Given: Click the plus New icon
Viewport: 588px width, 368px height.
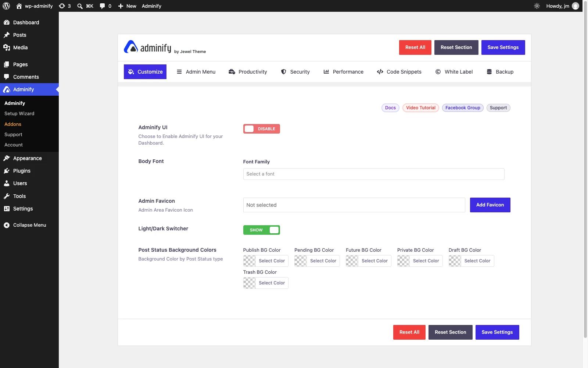Looking at the screenshot, I should click(121, 6).
